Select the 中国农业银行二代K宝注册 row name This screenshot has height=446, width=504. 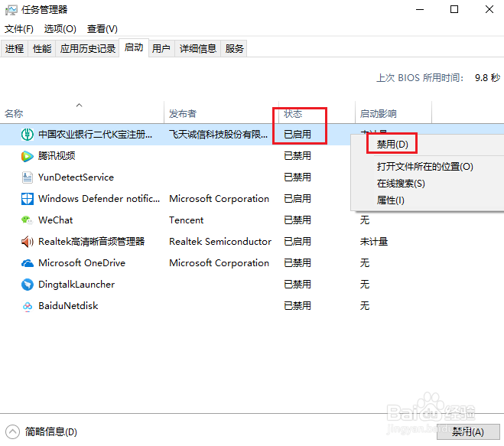tap(95, 135)
